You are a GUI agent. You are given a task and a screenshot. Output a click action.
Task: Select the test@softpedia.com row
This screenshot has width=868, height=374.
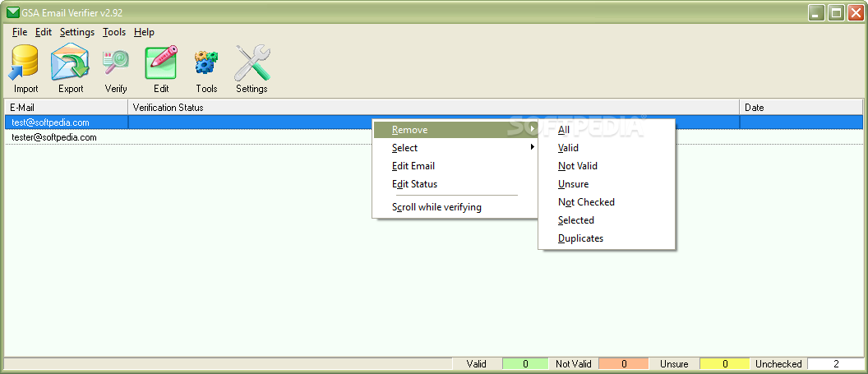tap(434, 122)
